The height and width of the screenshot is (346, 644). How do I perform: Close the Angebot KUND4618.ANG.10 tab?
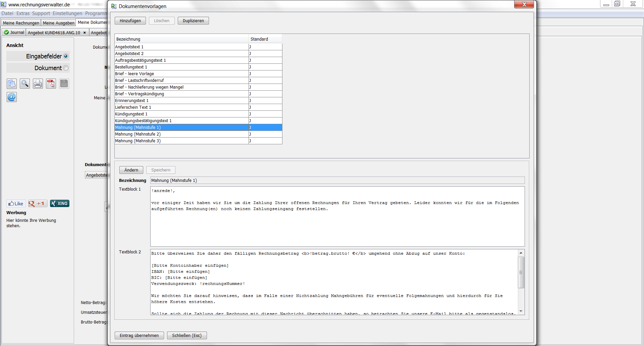85,33
